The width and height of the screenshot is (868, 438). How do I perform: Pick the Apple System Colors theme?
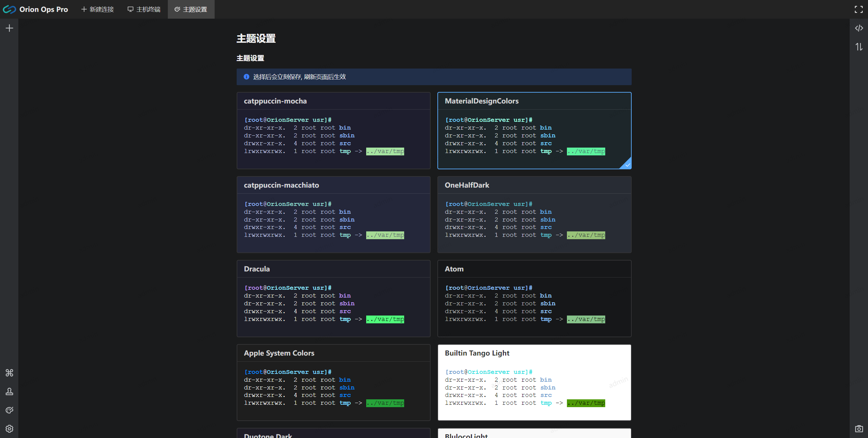pos(333,382)
